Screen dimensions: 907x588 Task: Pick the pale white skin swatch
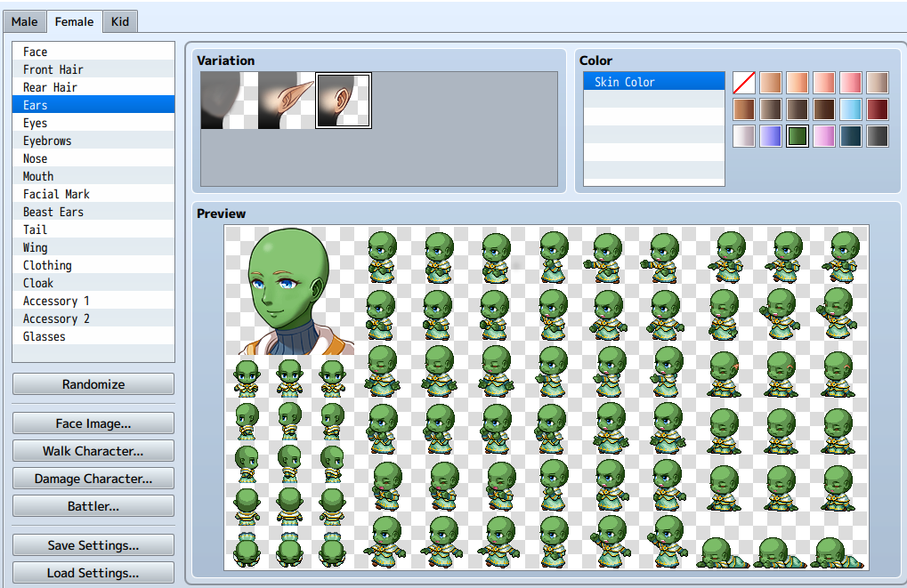click(x=744, y=136)
